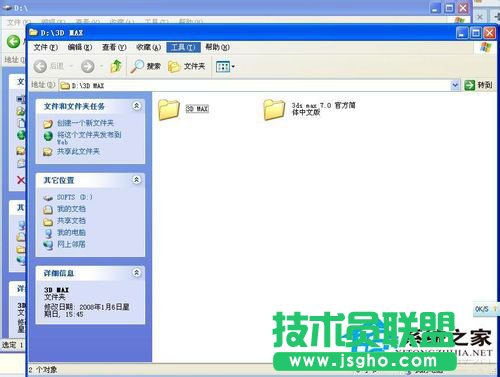Open the Search (搜索) pane
Screen dimensions: 500x377
[145, 66]
